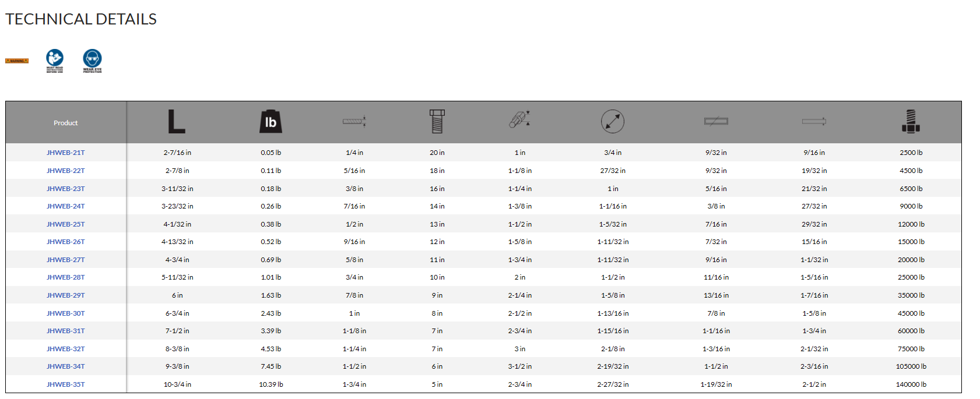
Task: Select the '9000 lb' capacity cell
Action: [x=911, y=206]
